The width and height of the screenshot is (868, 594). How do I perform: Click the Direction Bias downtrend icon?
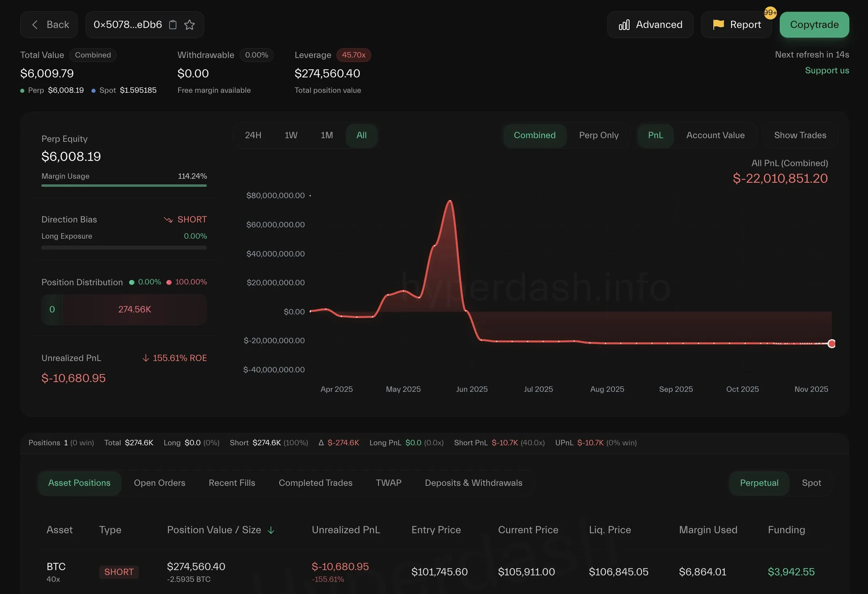(168, 220)
